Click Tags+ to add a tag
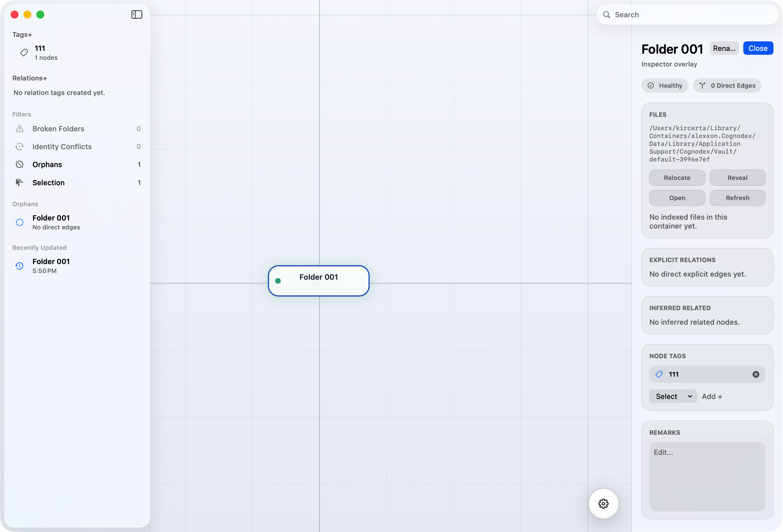The image size is (783, 532). click(x=22, y=35)
